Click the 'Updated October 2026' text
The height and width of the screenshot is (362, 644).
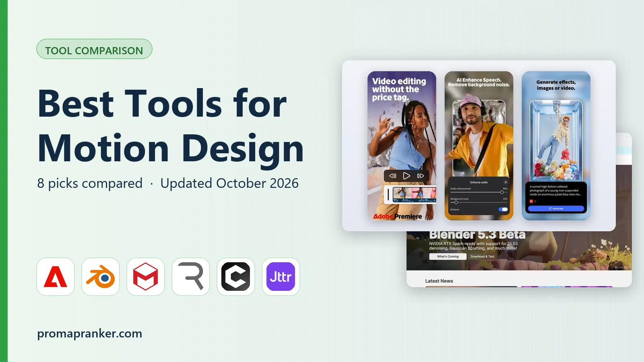coord(229,183)
